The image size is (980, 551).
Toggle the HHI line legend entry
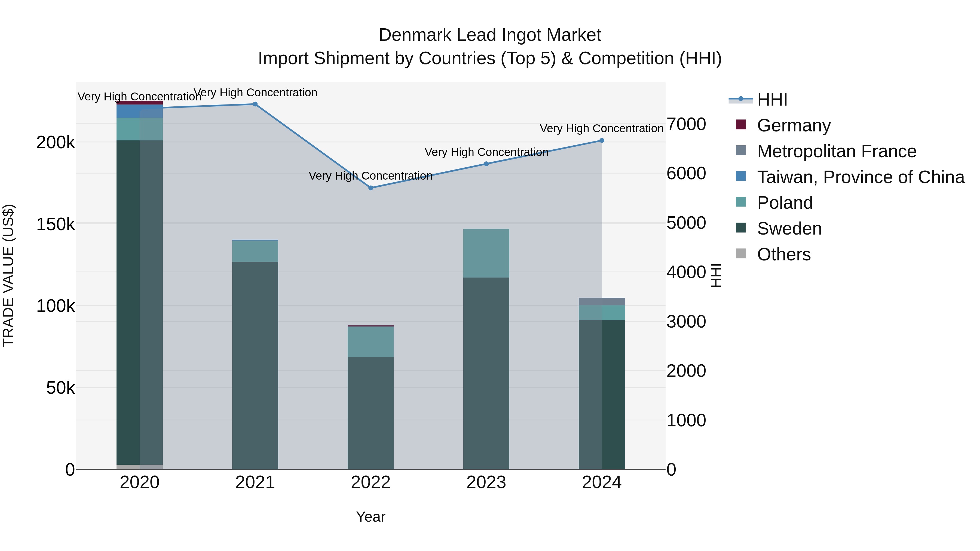758,100
